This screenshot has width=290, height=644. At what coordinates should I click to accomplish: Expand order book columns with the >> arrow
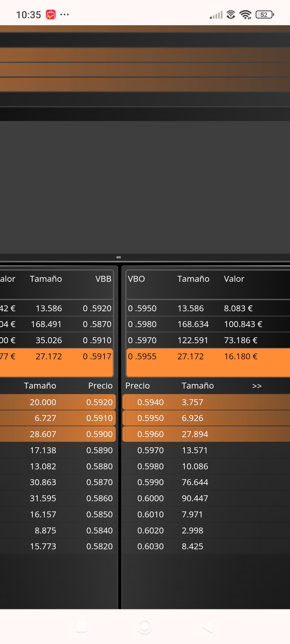point(257,386)
